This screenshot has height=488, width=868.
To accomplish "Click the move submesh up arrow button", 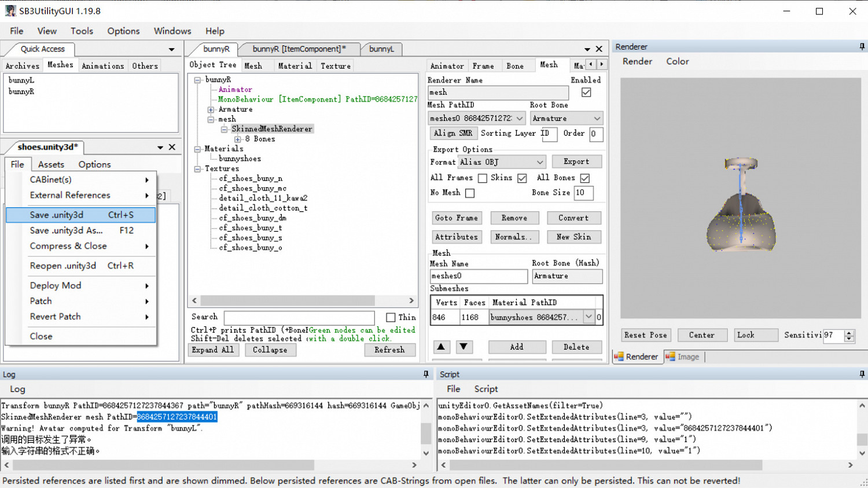I will pyautogui.click(x=441, y=347).
